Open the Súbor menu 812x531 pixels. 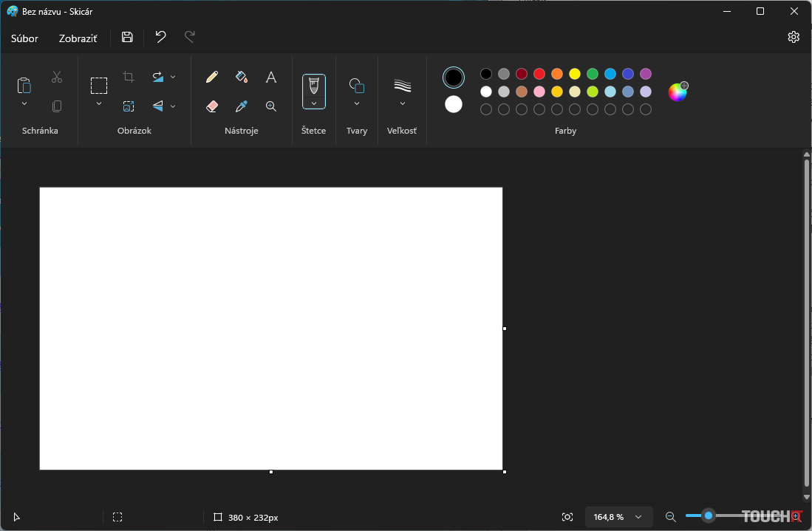[24, 38]
